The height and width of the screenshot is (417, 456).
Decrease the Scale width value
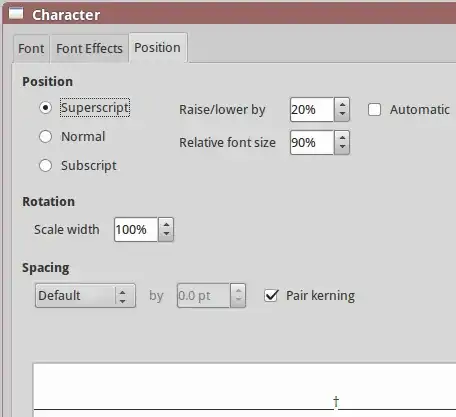[166, 235]
